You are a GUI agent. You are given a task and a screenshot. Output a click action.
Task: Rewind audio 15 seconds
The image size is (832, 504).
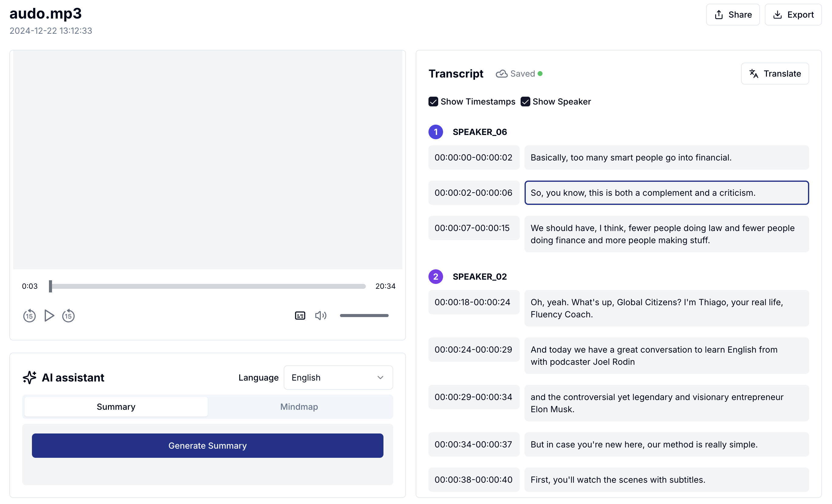(29, 316)
